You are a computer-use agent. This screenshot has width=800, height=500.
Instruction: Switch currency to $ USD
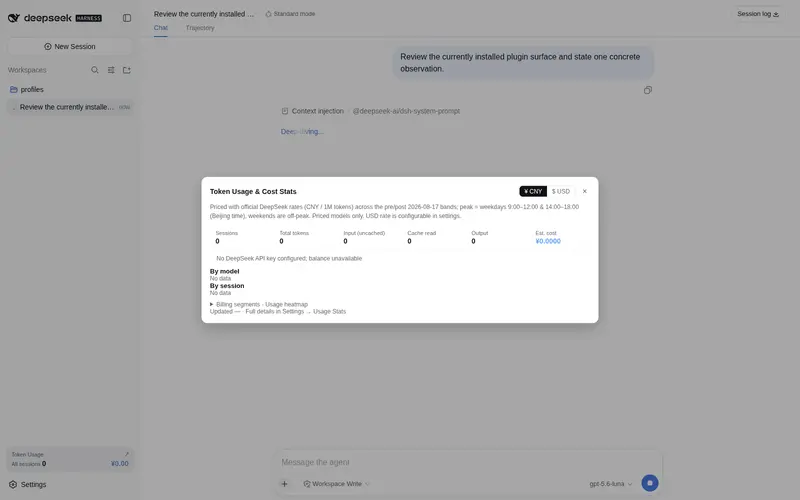tap(561, 191)
